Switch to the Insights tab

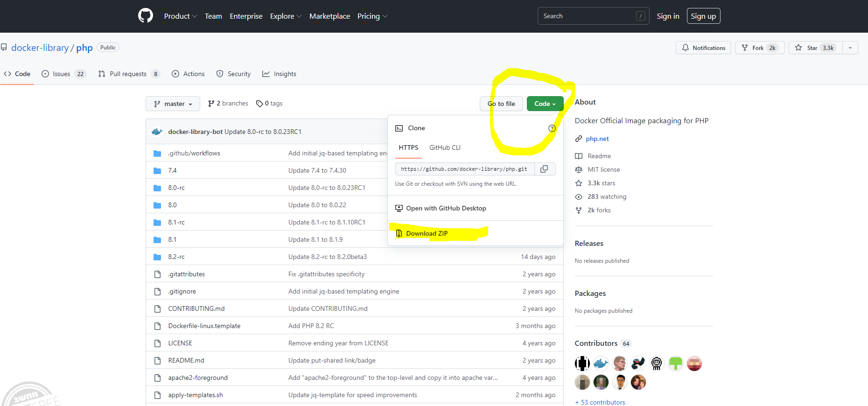click(279, 74)
